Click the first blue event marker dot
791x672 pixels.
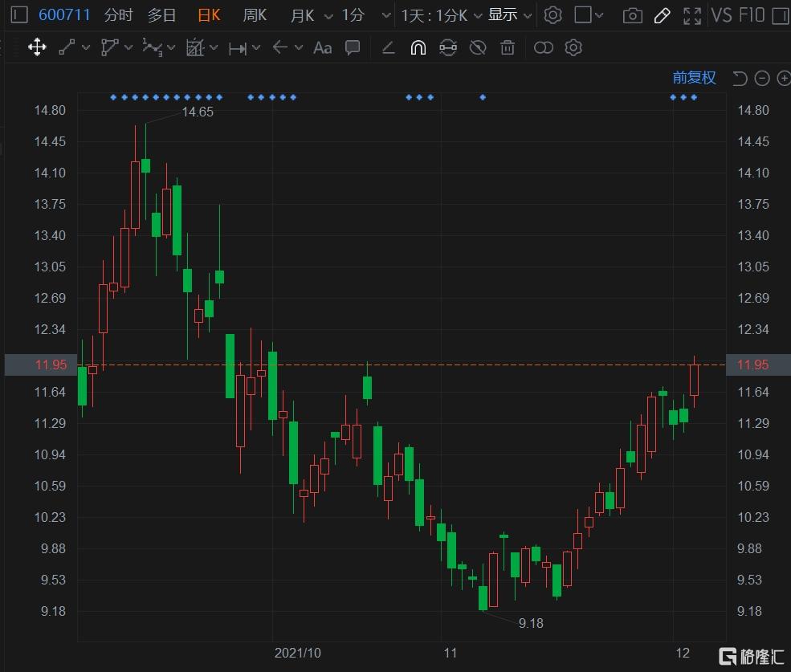[x=113, y=97]
